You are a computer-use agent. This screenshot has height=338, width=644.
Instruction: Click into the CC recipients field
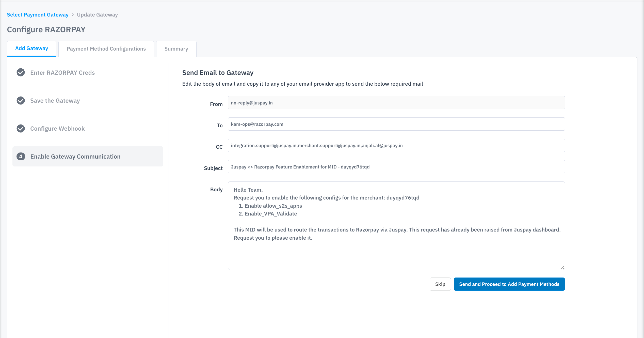pyautogui.click(x=396, y=145)
